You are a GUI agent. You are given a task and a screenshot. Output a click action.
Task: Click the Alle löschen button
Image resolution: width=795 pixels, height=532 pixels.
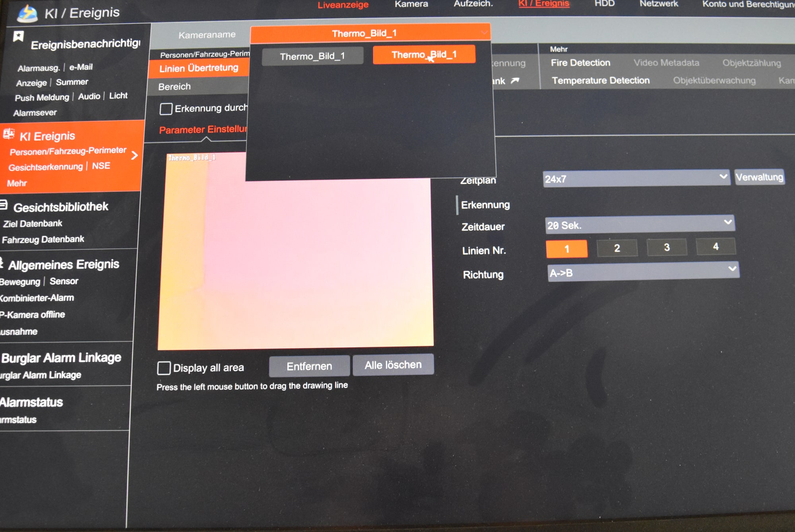[393, 365]
